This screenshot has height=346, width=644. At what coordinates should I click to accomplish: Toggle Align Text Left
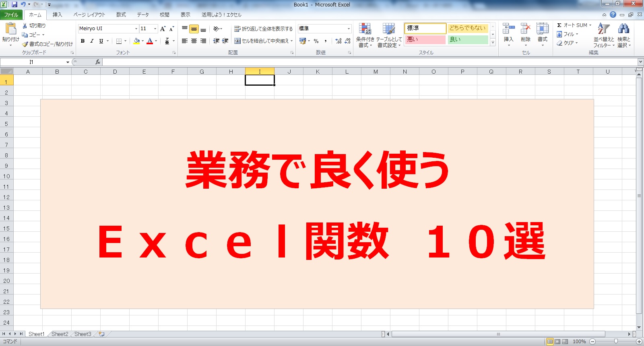coord(185,41)
